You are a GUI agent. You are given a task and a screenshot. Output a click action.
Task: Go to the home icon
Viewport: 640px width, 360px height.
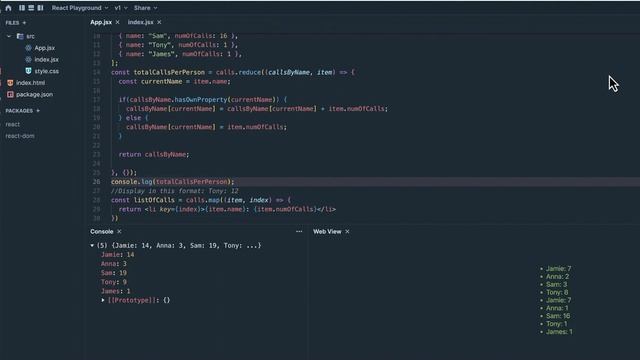8,8
